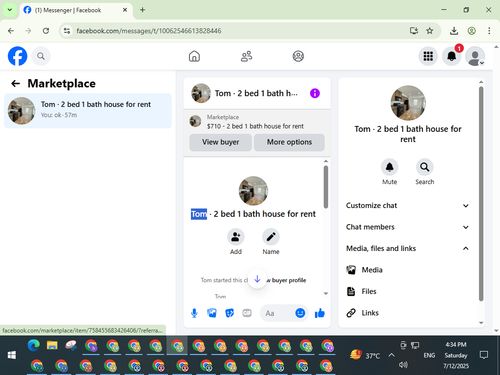Choose a sticker icon
The width and height of the screenshot is (500, 375).
pyautogui.click(x=229, y=313)
